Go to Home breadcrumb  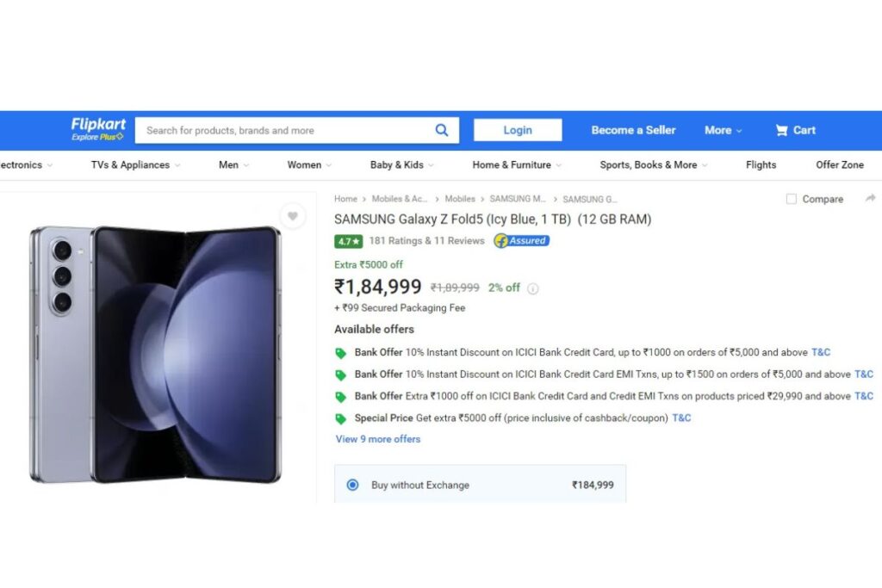[345, 199]
